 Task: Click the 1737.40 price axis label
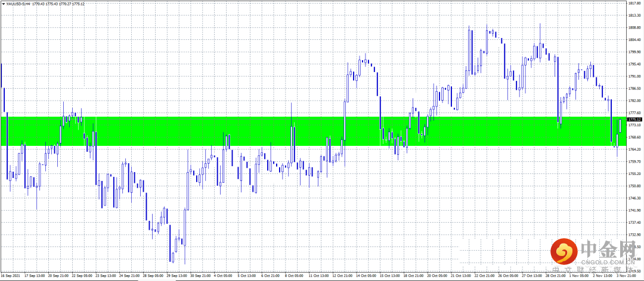pos(636,222)
